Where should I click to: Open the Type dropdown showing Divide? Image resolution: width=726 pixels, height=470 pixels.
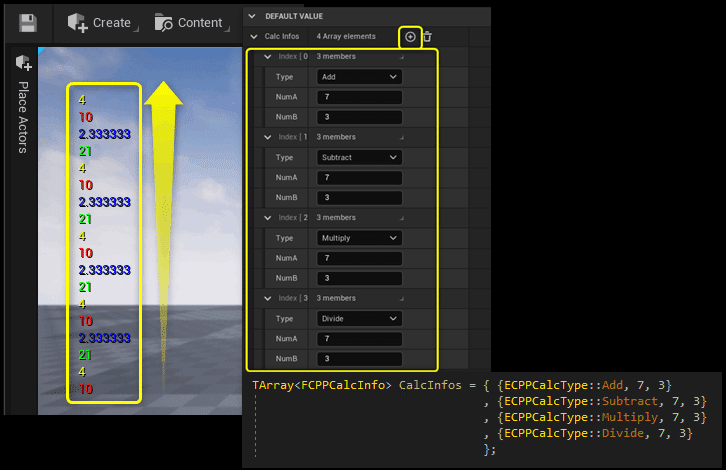[x=359, y=319]
